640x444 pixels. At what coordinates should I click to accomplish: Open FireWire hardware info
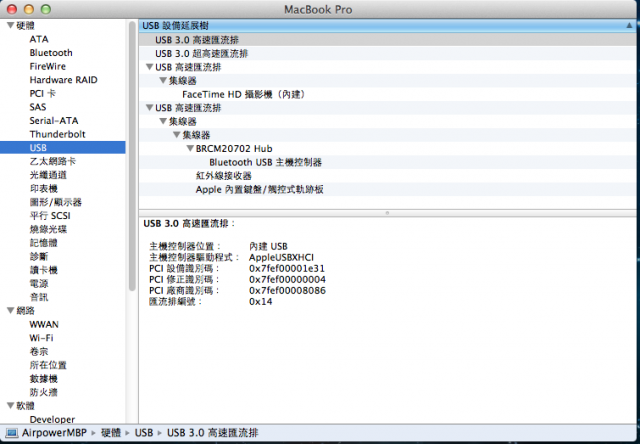pos(47,66)
